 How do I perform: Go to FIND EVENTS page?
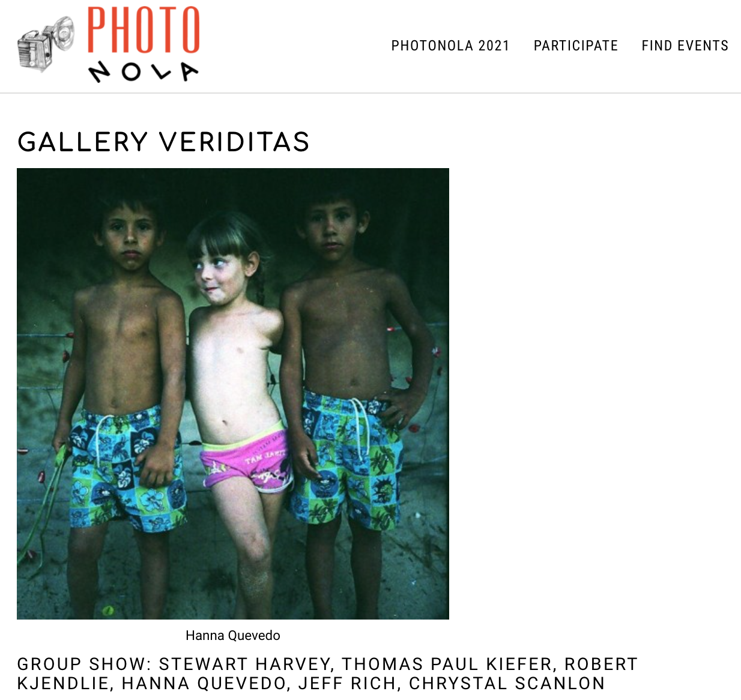point(685,46)
